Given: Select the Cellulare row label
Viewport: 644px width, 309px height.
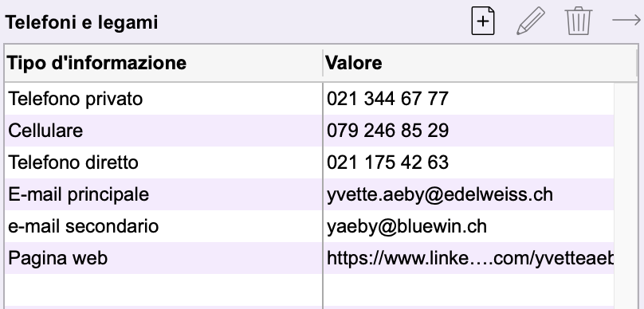Looking at the screenshot, I should pos(45,131).
